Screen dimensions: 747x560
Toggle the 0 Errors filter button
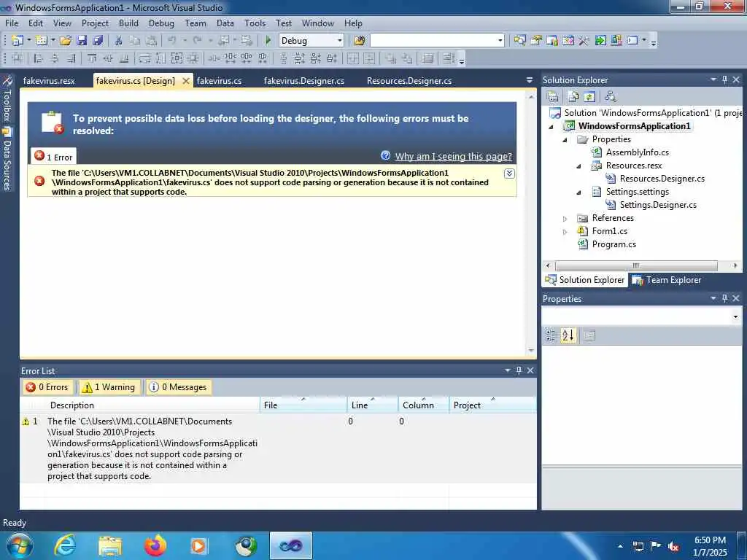tap(47, 387)
